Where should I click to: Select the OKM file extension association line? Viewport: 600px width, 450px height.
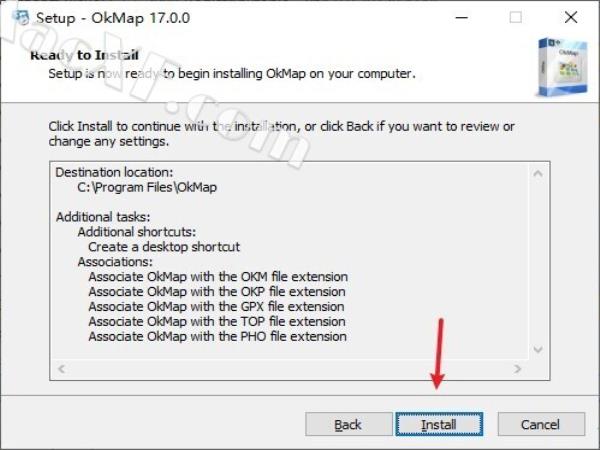coord(217,277)
